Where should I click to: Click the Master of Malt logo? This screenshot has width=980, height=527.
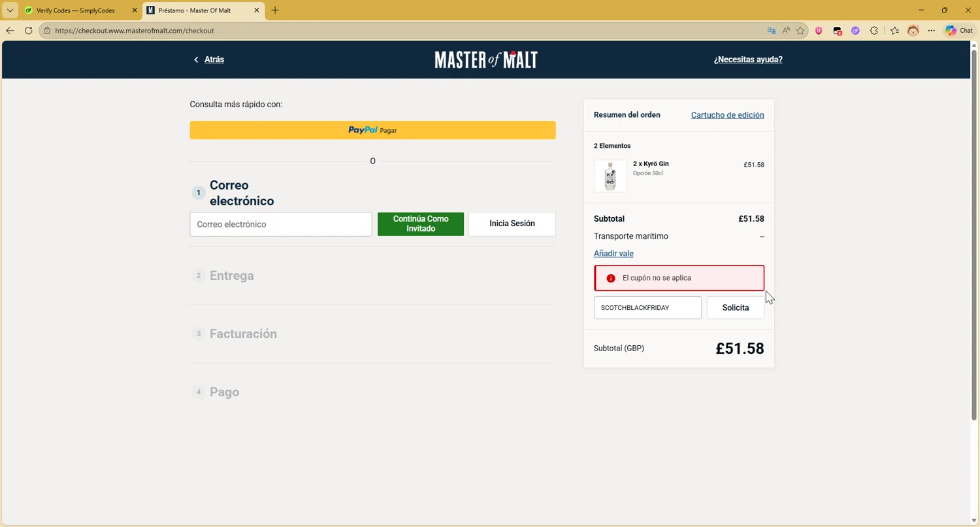pyautogui.click(x=486, y=59)
